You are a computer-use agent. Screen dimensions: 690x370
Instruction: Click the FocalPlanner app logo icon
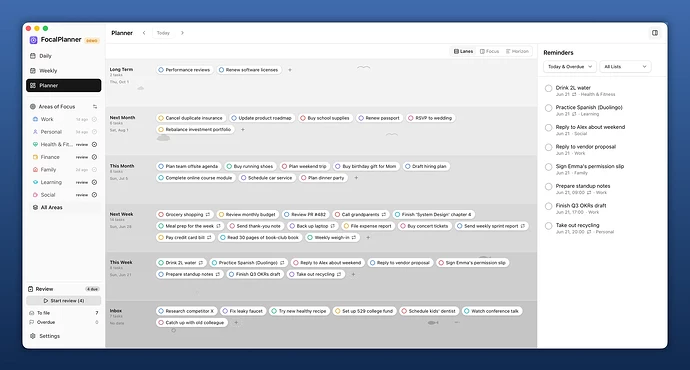[33, 40]
